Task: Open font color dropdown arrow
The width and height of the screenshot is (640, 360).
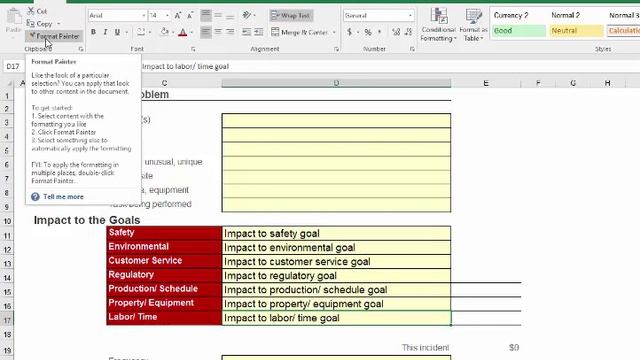Action: click(191, 32)
